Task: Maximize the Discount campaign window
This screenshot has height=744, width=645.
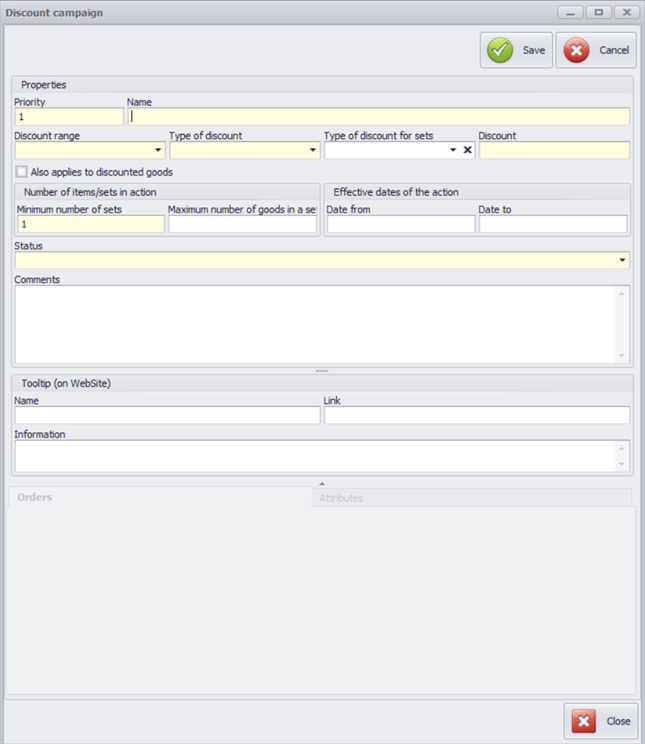Action: click(x=599, y=13)
